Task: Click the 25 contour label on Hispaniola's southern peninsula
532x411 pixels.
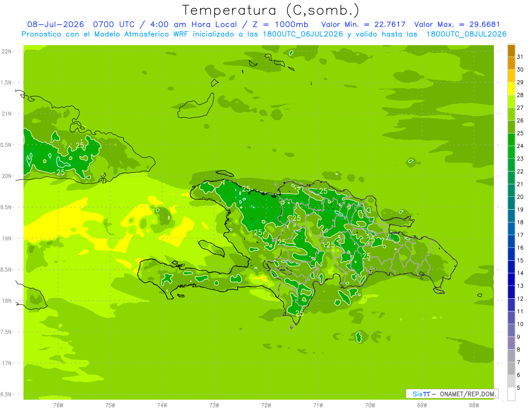Action: tap(299, 313)
